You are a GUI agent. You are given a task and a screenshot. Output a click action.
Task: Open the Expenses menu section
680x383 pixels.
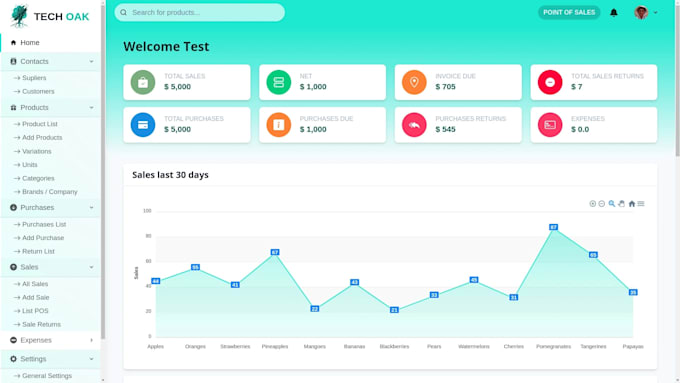pyautogui.click(x=50, y=340)
